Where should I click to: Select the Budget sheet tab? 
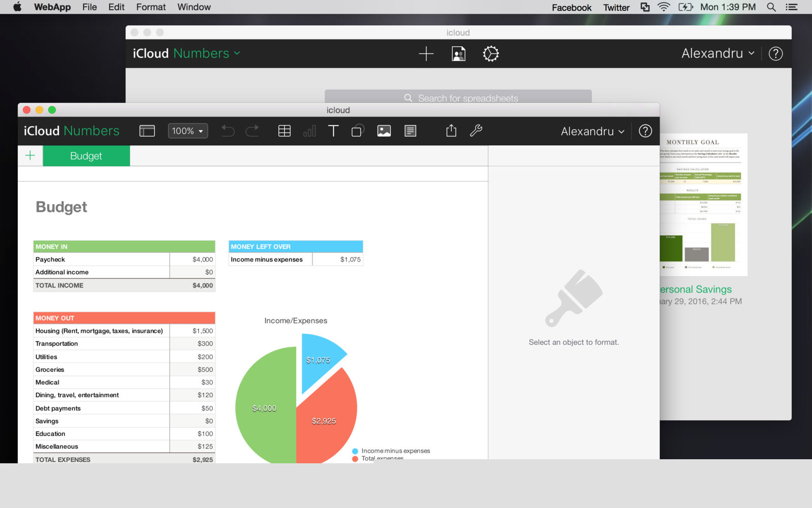click(x=86, y=156)
